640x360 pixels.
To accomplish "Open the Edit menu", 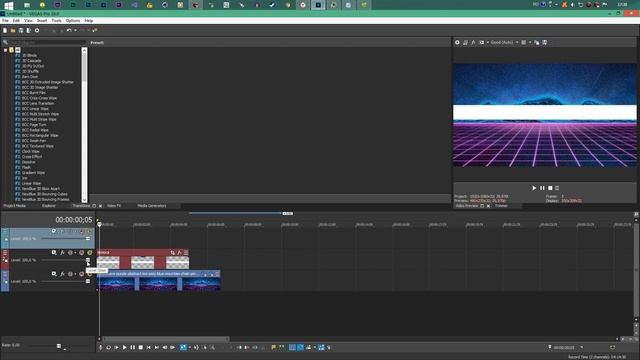I will 16,20.
